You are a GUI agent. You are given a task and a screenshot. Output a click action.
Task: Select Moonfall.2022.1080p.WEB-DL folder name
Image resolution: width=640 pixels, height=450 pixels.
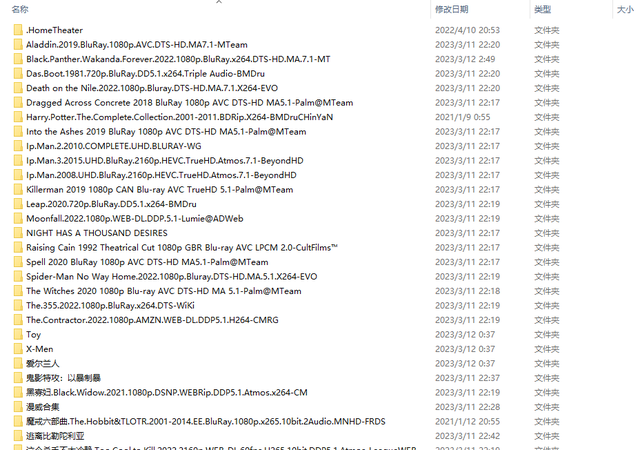tap(135, 218)
